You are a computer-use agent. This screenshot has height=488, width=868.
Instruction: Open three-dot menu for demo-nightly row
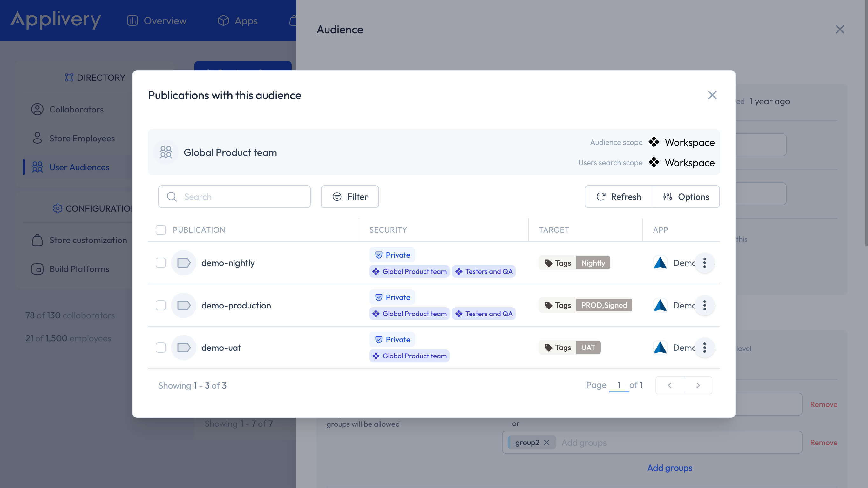click(704, 263)
